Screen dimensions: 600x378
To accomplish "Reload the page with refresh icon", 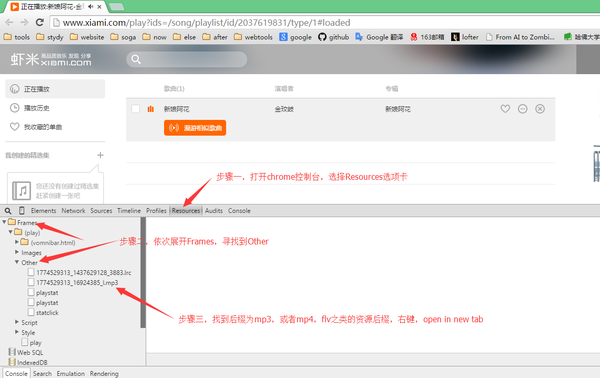I will click(39, 22).
